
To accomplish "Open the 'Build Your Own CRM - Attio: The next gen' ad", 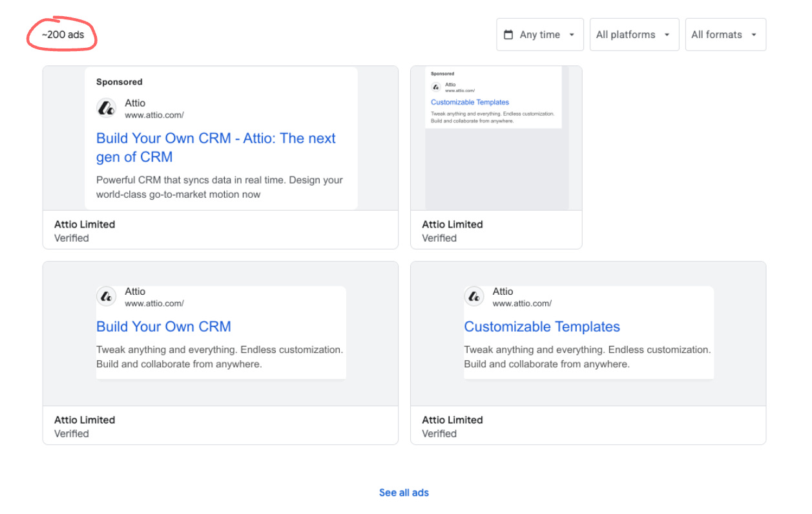I will [220, 157].
